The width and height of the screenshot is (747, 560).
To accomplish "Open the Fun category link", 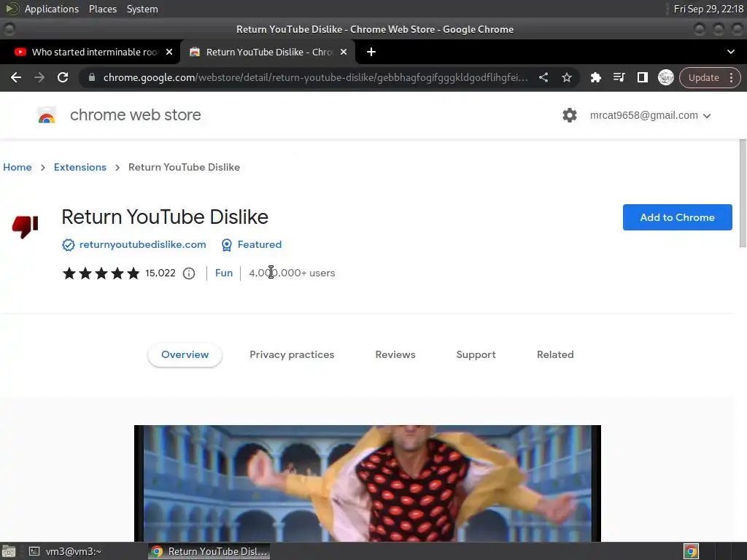I will (x=224, y=273).
